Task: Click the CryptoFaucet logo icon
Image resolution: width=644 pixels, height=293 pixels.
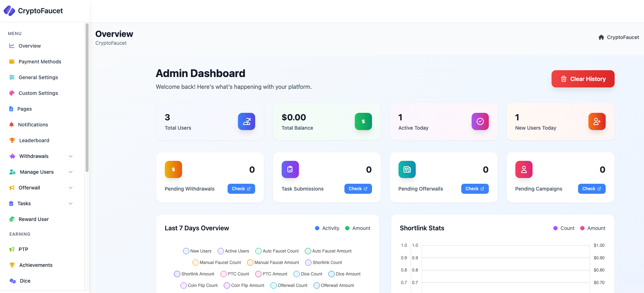Action: point(9,11)
